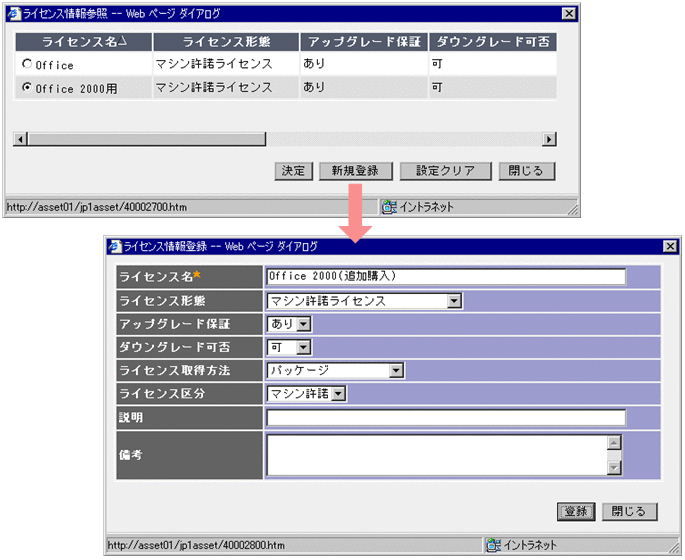
Task: Open the ダウングレード可否 dropdown
Action: (x=303, y=347)
